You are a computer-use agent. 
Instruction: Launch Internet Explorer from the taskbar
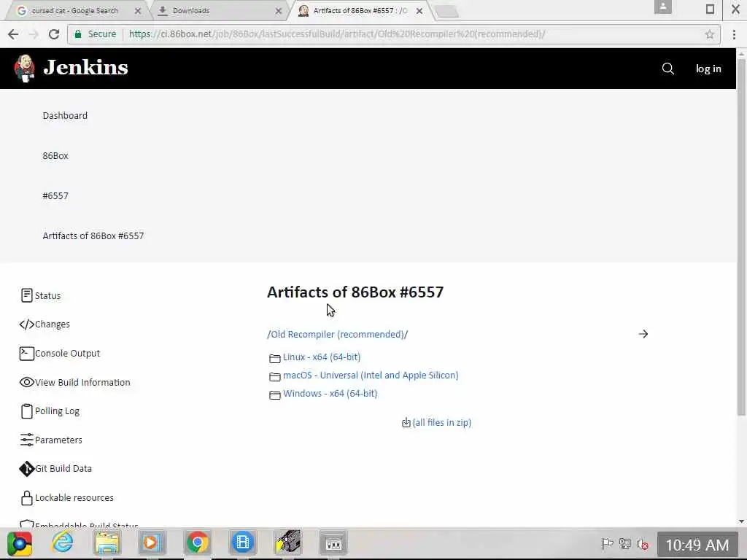click(x=63, y=542)
